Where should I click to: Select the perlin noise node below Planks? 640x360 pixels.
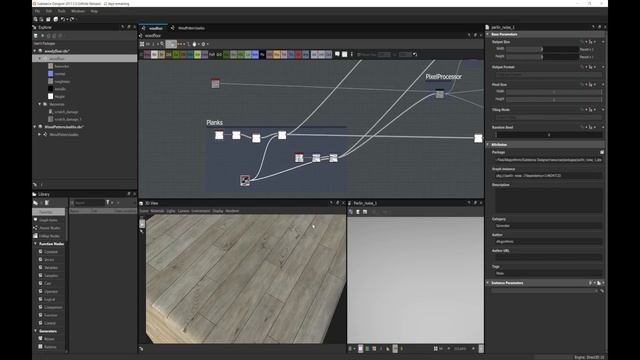245,180
